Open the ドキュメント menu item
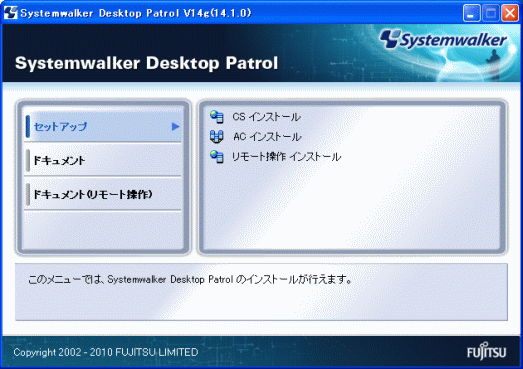523x369 pixels. click(x=103, y=160)
